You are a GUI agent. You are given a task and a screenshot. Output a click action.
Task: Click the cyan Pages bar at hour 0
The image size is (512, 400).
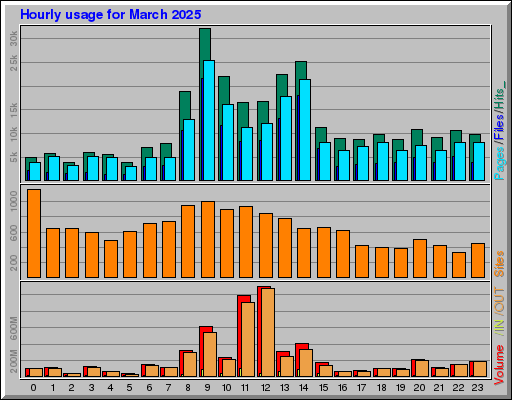35,171
